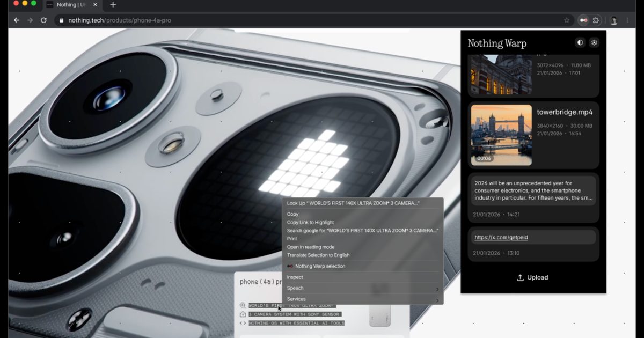Toggle Nothing Warp dark/light theme
Screen dimensions: 644x338
tap(580, 42)
